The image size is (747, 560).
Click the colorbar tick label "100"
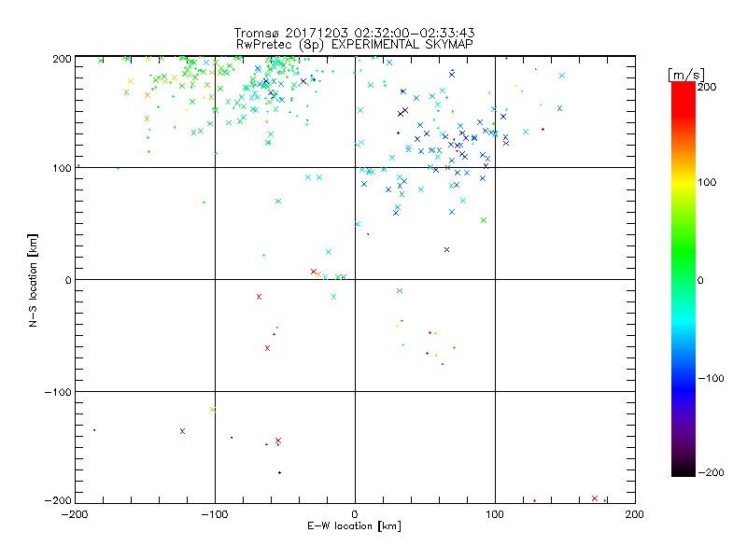click(x=707, y=182)
